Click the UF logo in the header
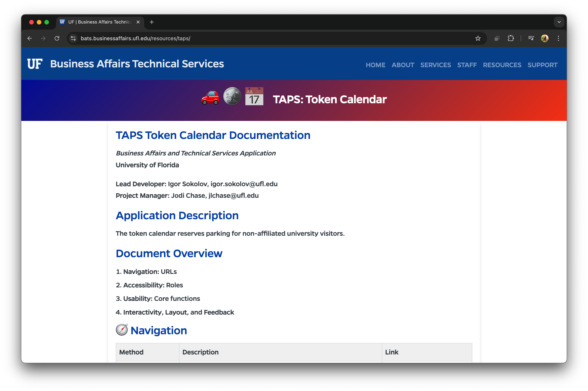Image resolution: width=588 pixels, height=391 pixels. coord(35,64)
